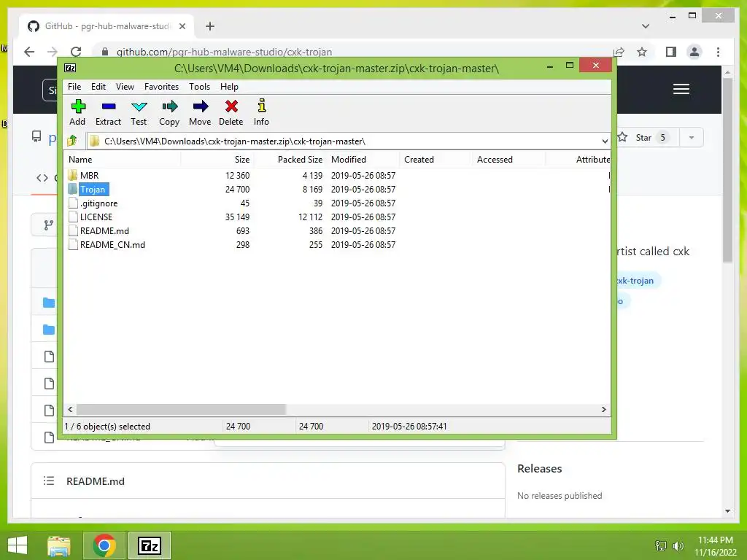Sort by the Name column header
The height and width of the screenshot is (560, 747).
123,160
